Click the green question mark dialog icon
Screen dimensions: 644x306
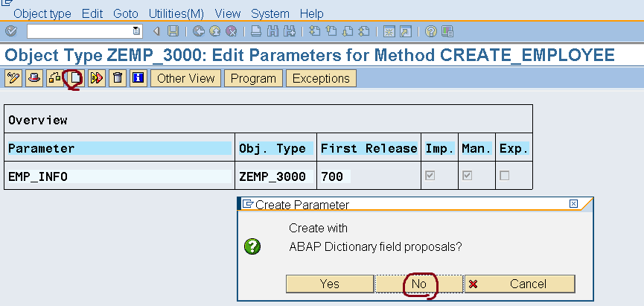tap(252, 246)
